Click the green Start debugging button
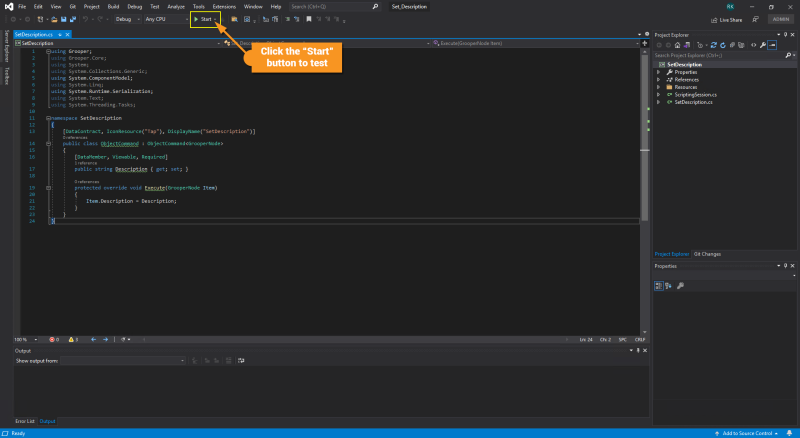Screen dimensions: 800x438 [204, 19]
